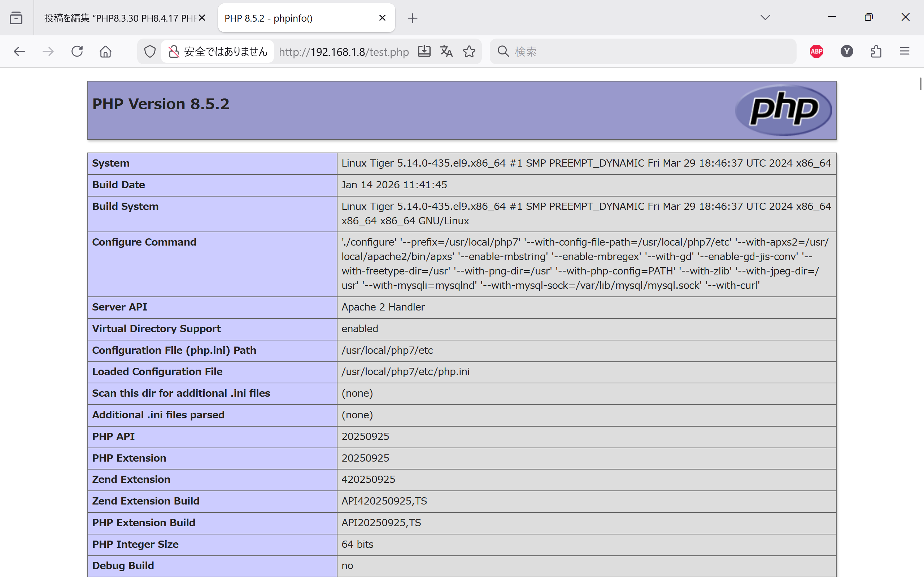Go to the browser home page

point(106,52)
